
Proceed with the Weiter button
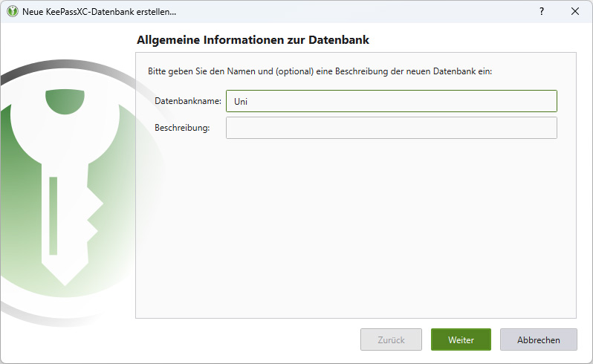(x=461, y=339)
